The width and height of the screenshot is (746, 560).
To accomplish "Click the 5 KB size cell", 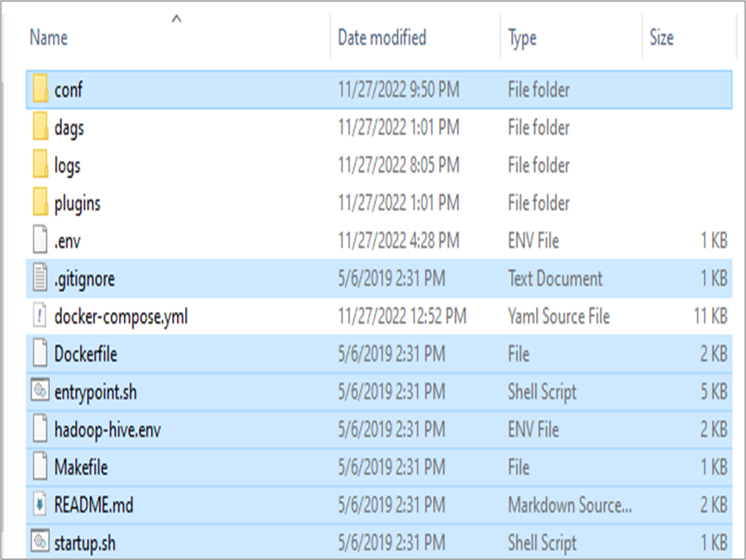I will (x=714, y=392).
